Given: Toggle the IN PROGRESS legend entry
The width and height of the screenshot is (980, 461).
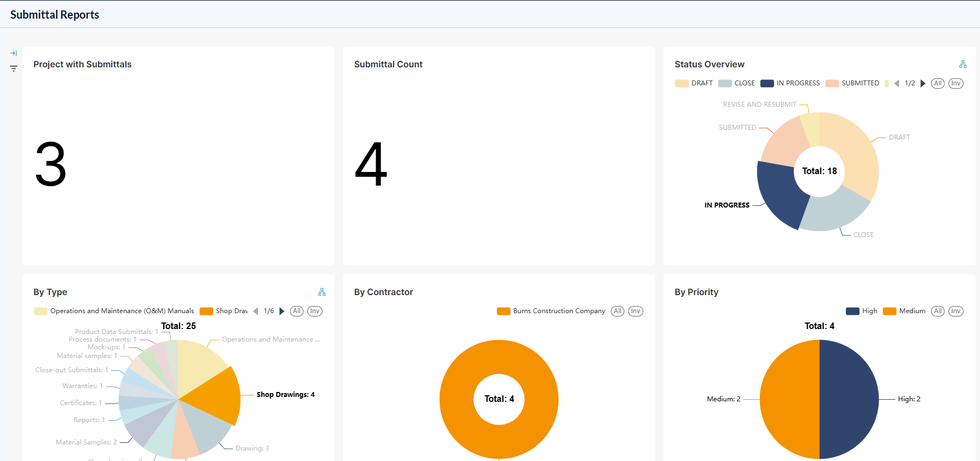Looking at the screenshot, I should point(791,83).
